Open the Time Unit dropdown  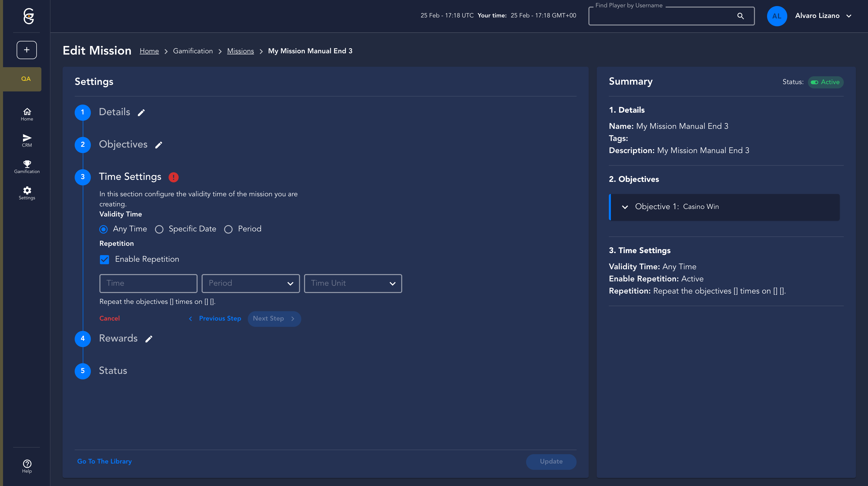[x=353, y=283]
